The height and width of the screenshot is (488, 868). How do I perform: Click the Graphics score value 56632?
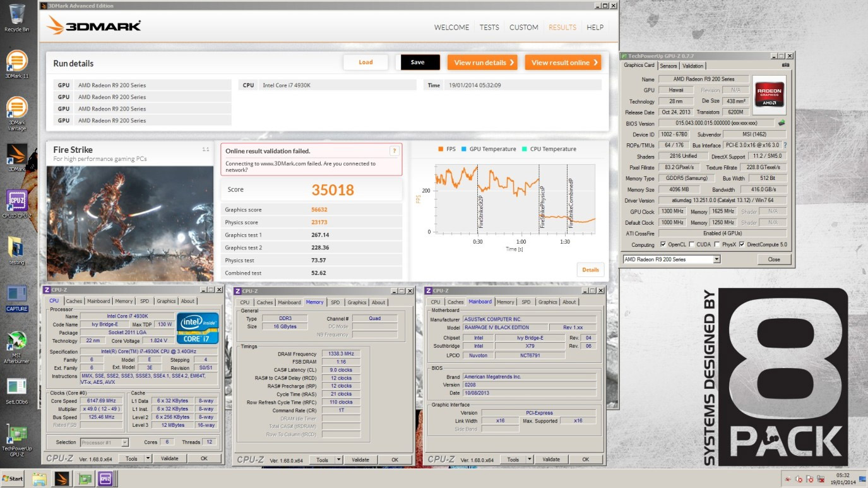pyautogui.click(x=319, y=210)
